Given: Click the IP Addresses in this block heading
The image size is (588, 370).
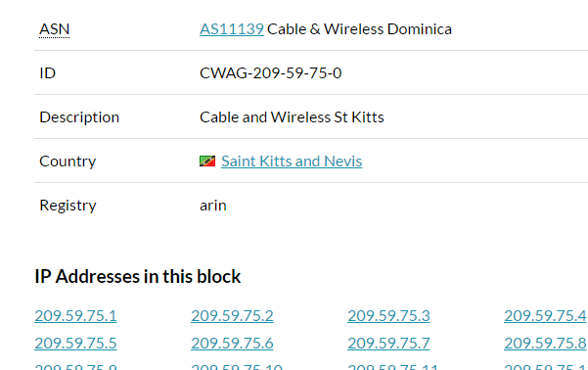Looking at the screenshot, I should click(x=138, y=277).
